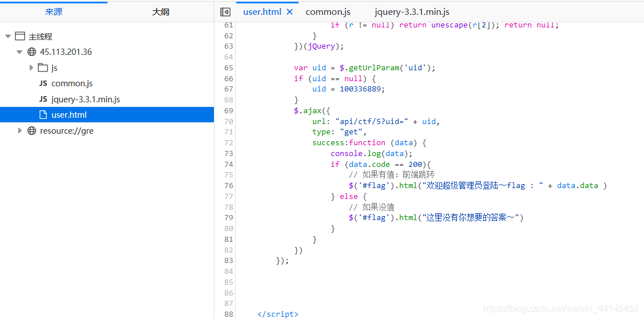
Task: Collapse the 主线程 tree node
Action: point(7,37)
